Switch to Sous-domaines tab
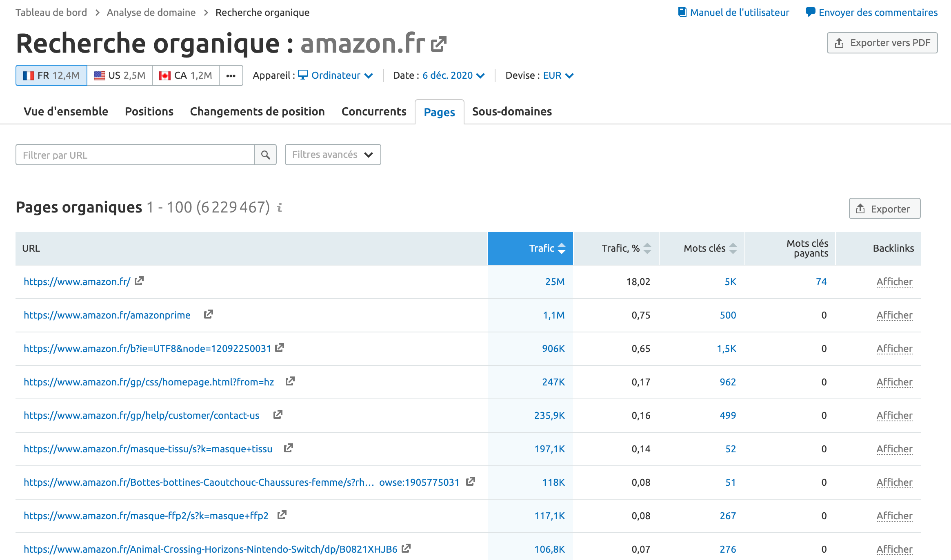 pyautogui.click(x=512, y=111)
